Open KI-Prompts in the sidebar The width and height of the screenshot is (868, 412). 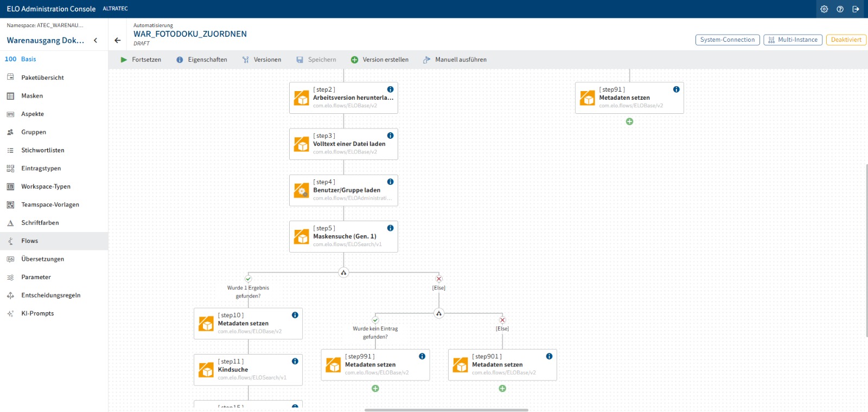coord(54,313)
